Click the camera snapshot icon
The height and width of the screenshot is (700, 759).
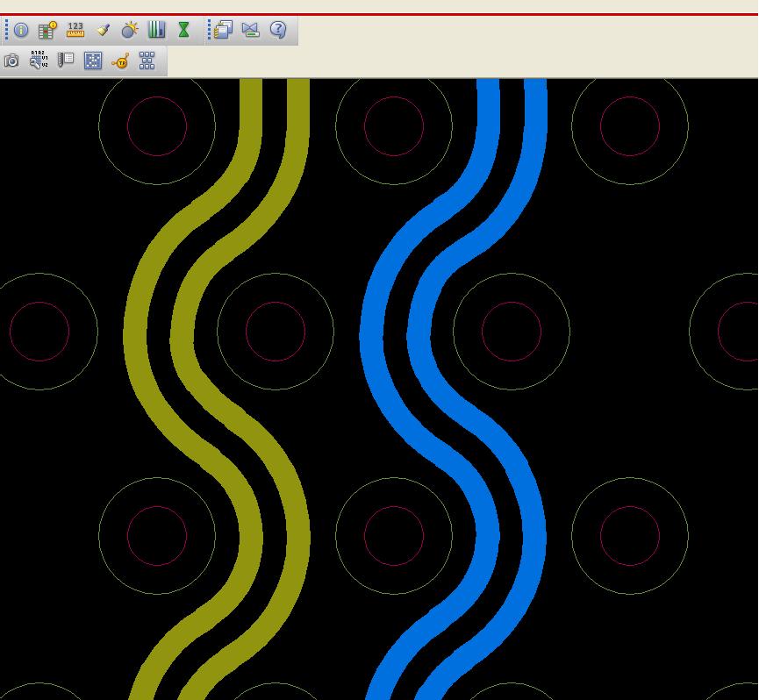pos(11,61)
